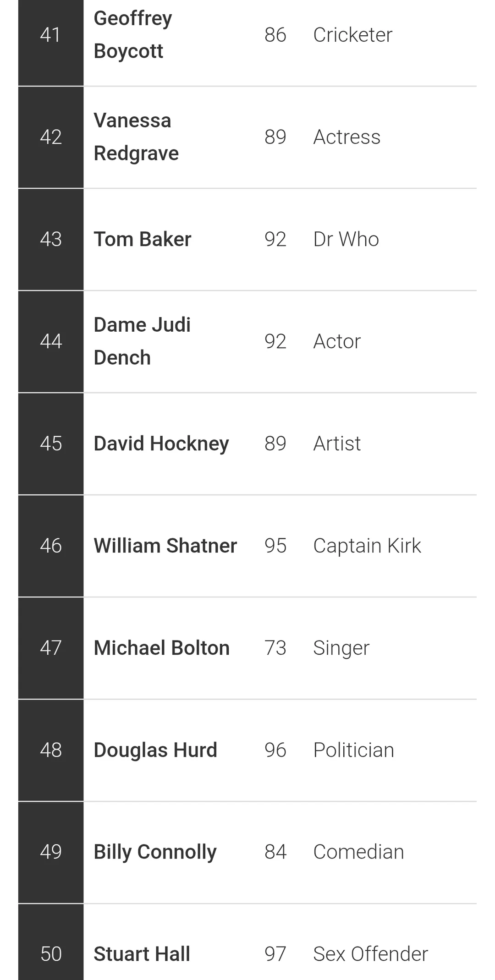Tap rank number 50 cell
Viewport: 495px width, 980px height.
pos(50,954)
